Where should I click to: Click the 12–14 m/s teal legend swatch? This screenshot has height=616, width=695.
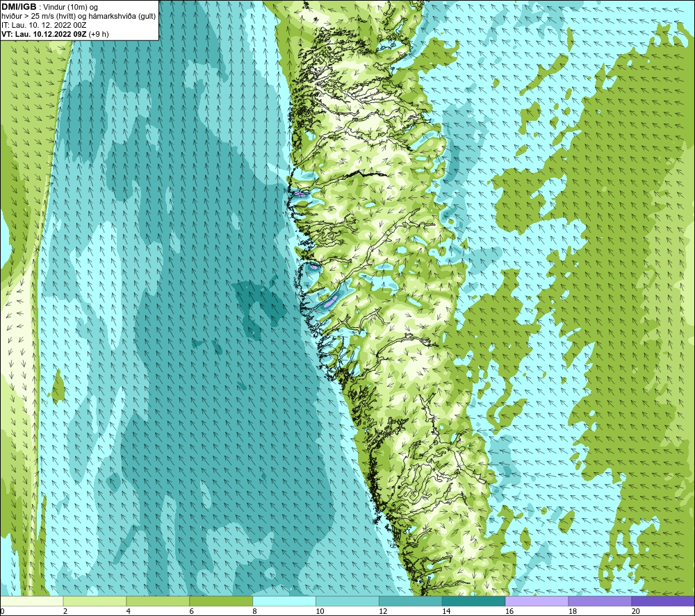tap(411, 601)
